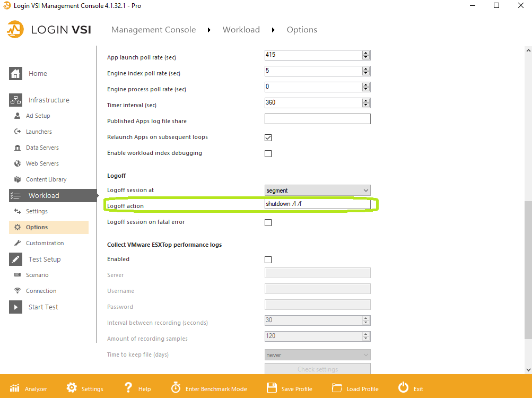Open the Logoff session at dropdown
The width and height of the screenshot is (532, 398).
click(318, 190)
